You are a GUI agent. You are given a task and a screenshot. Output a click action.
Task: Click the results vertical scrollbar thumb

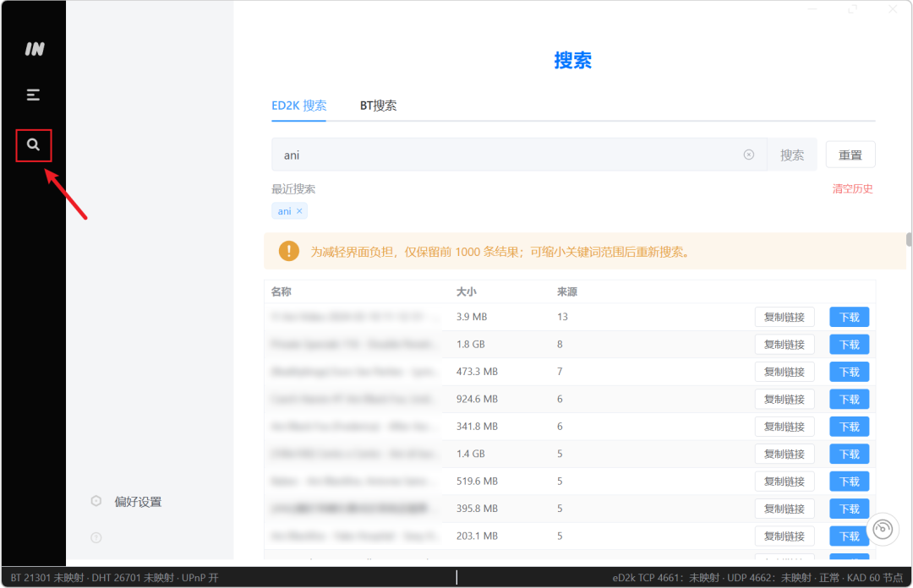tap(908, 239)
